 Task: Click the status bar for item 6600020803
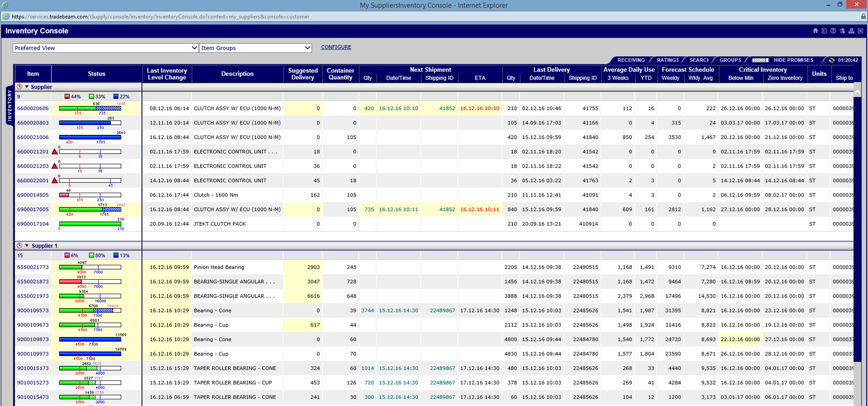pyautogui.click(x=90, y=123)
